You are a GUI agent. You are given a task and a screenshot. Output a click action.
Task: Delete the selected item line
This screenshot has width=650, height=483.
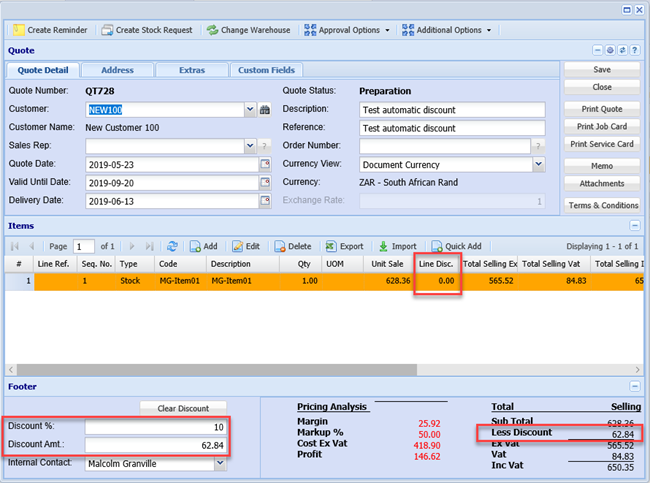pyautogui.click(x=292, y=246)
